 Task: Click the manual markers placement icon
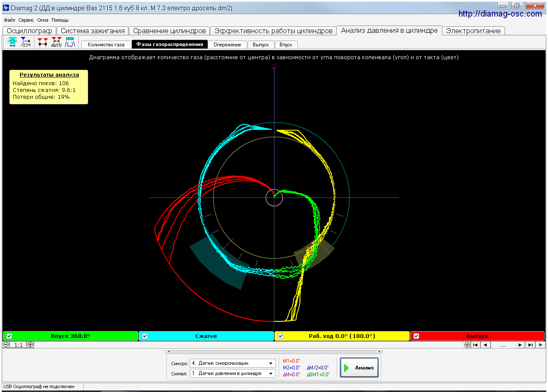coord(43,42)
